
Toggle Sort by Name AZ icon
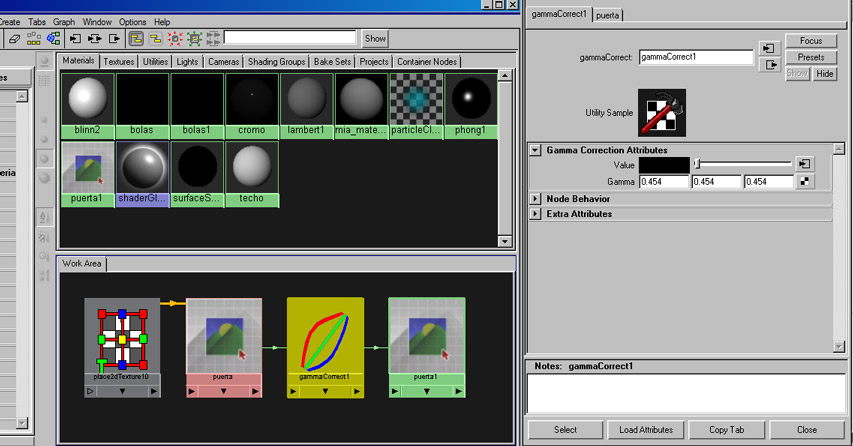[45, 217]
